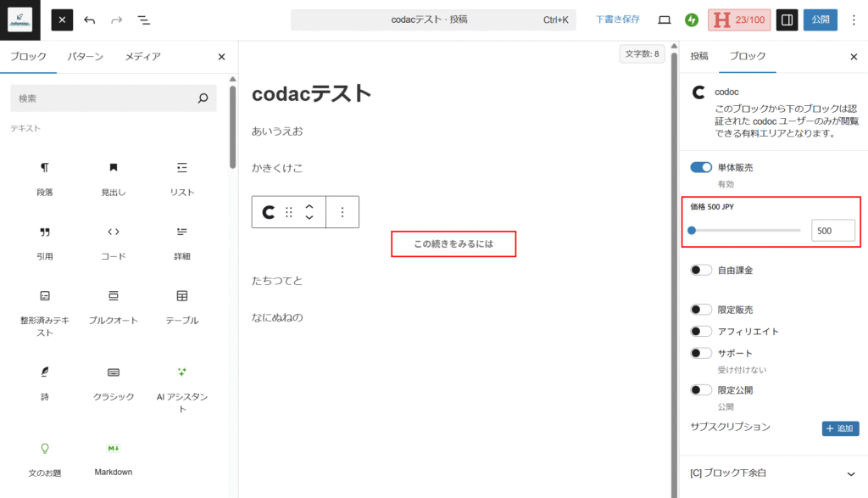Click the paragraph あいうえお
Image resolution: width=868 pixels, height=498 pixels.
(x=277, y=131)
